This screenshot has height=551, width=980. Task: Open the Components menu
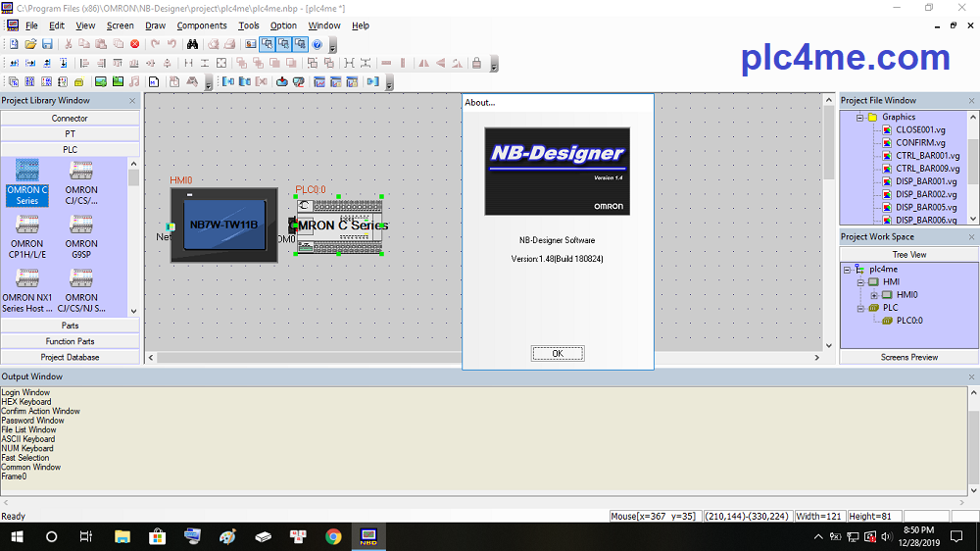point(201,25)
